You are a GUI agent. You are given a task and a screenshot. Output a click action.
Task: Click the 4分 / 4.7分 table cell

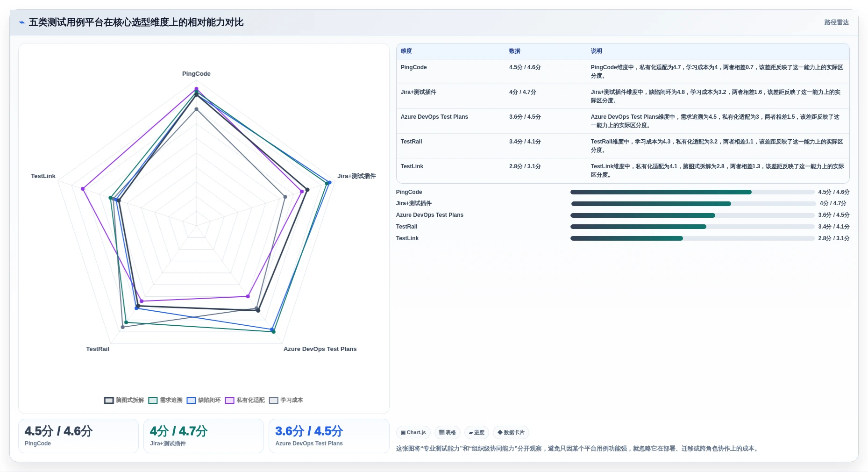[523, 92]
